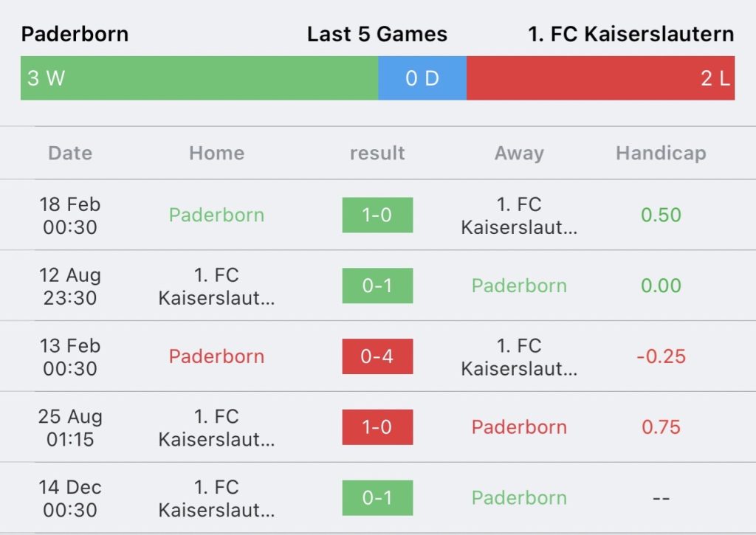This screenshot has width=756, height=535.
Task: Open the Paderborn team header
Action: pos(75,34)
